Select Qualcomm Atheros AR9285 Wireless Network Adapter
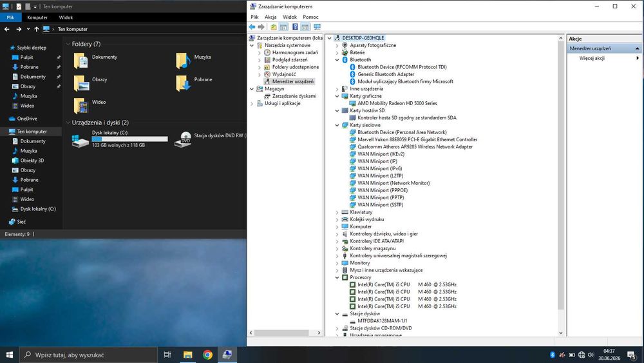644x363 pixels. [415, 147]
